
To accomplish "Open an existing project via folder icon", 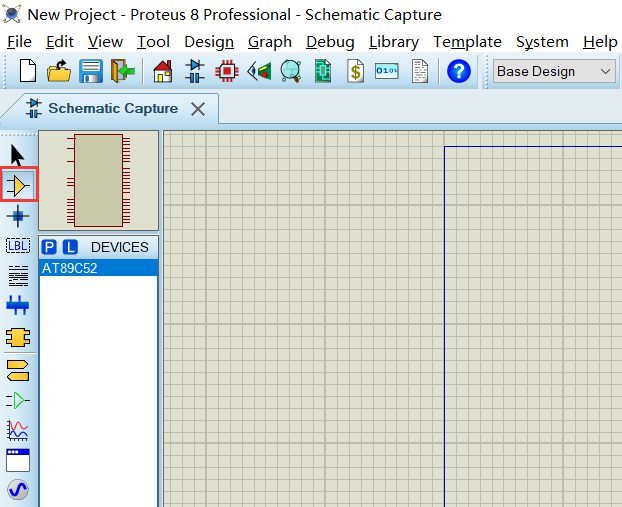I will click(x=59, y=71).
